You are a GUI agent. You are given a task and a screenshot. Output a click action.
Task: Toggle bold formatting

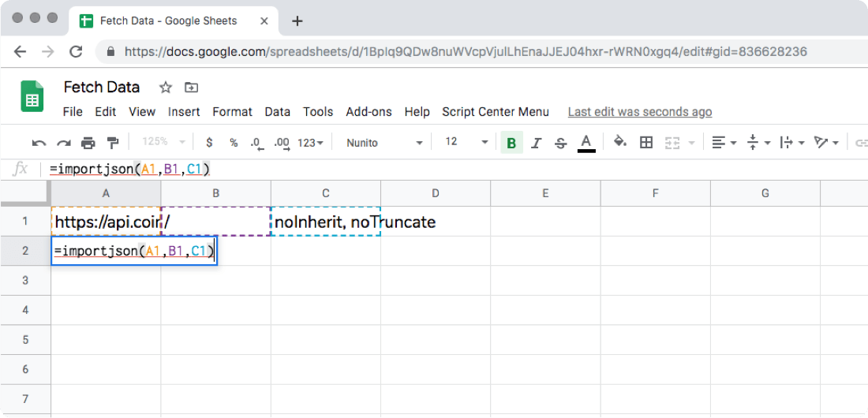pos(511,143)
